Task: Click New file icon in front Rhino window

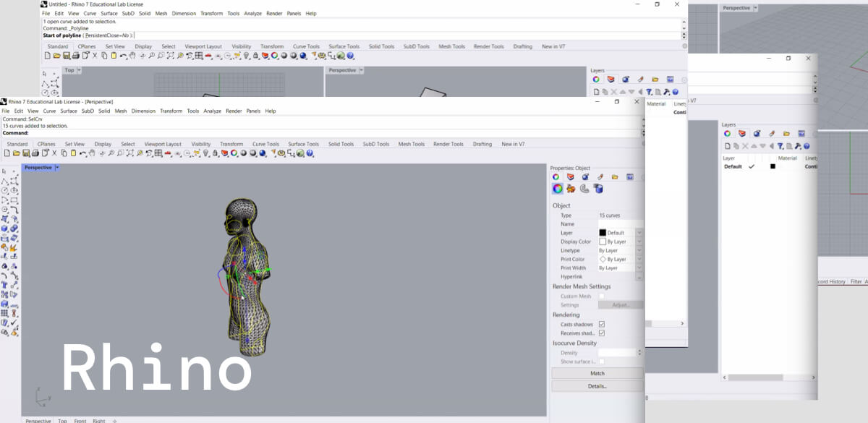Action: [7, 153]
